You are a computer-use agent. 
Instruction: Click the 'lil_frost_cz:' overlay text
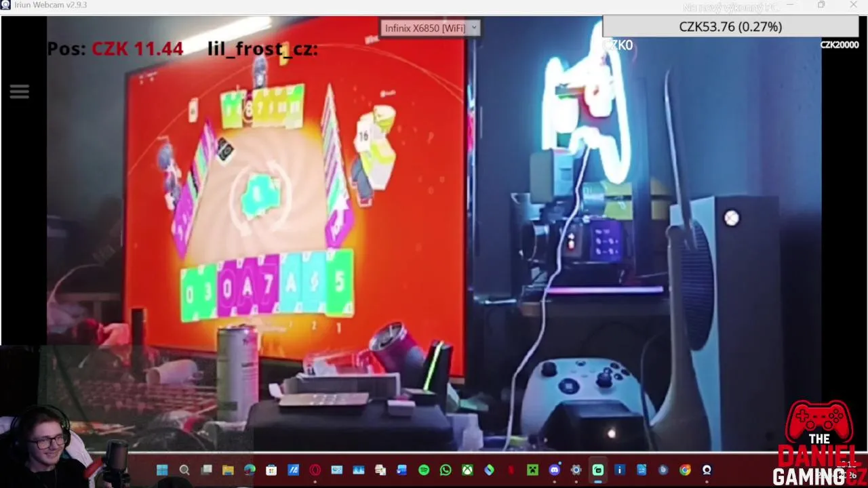[x=262, y=49]
